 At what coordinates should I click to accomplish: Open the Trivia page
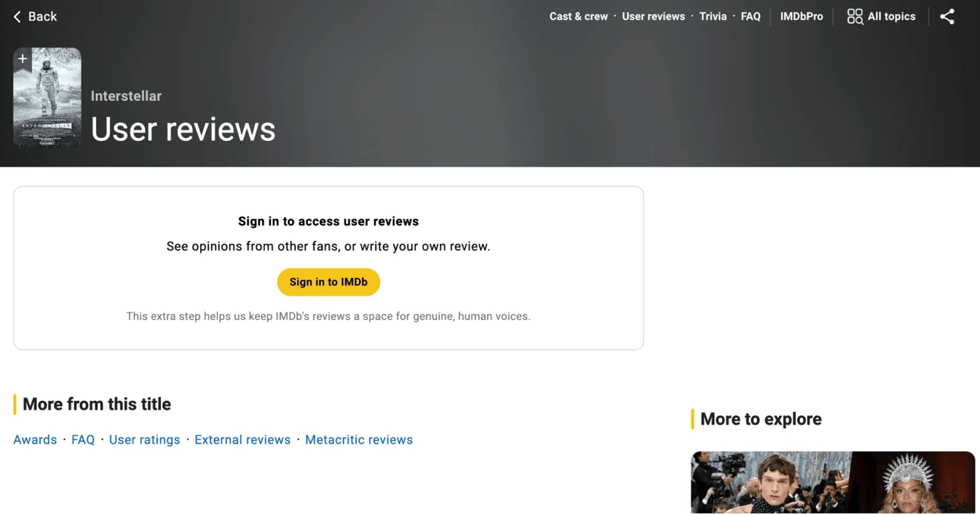[x=712, y=17]
